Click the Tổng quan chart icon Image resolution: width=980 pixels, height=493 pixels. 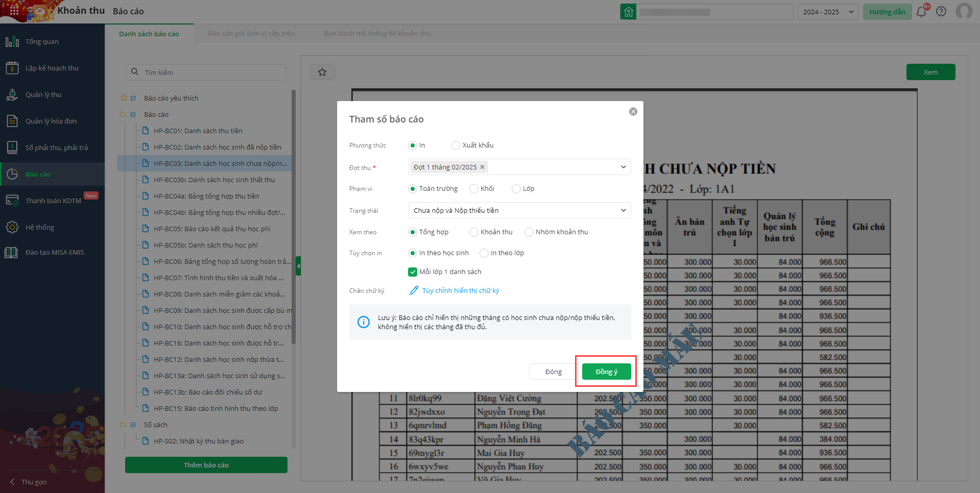tap(12, 41)
